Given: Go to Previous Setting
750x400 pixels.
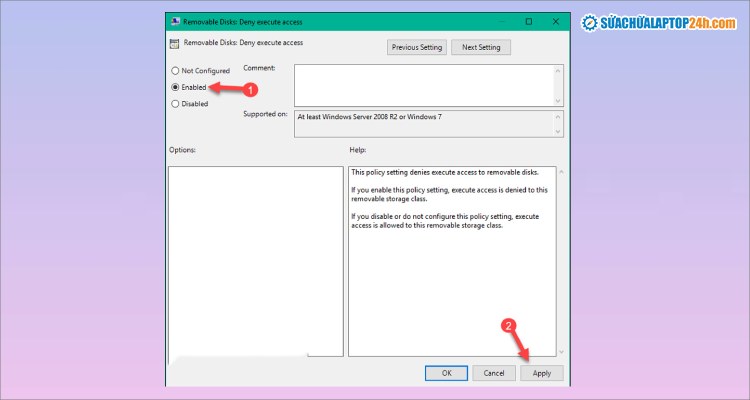Looking at the screenshot, I should pyautogui.click(x=417, y=47).
